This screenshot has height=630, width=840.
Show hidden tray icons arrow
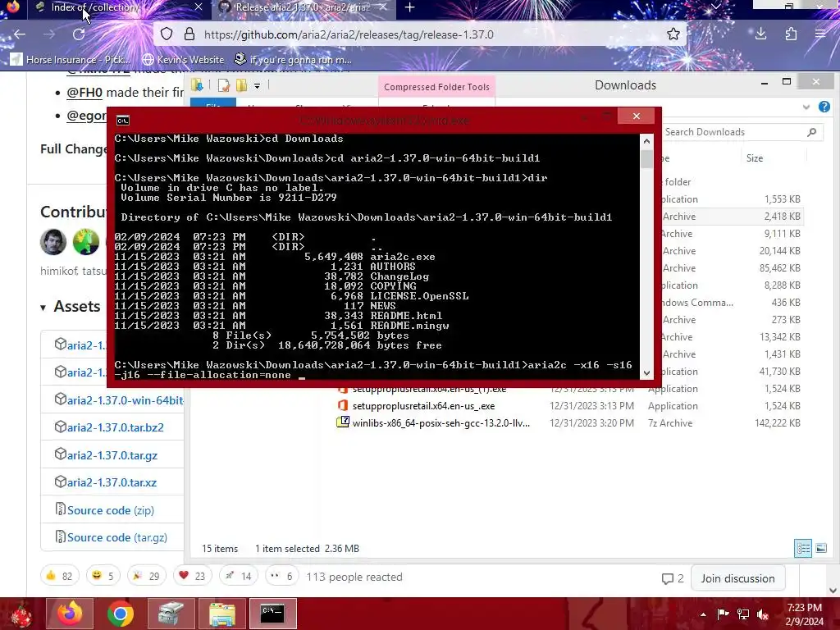coord(703,614)
